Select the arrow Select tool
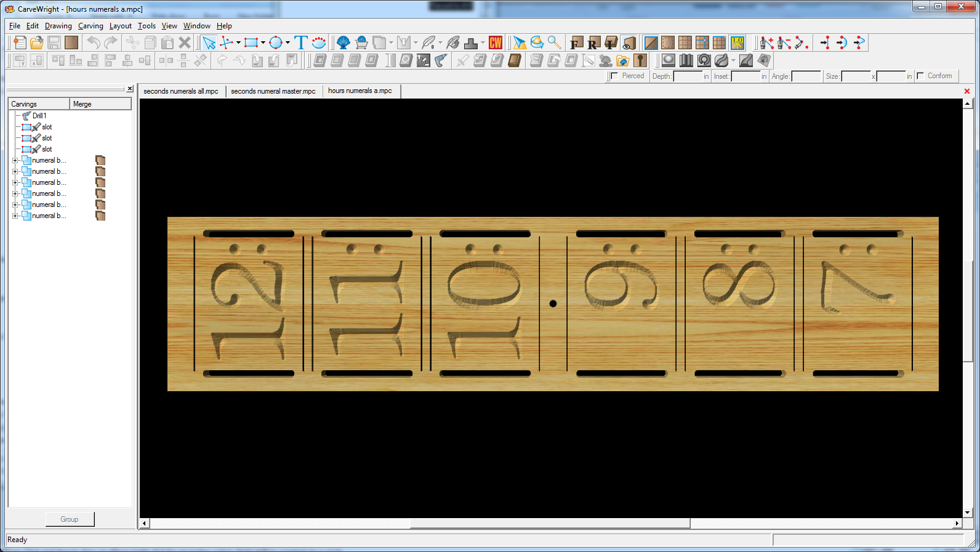This screenshot has height=552, width=980. (x=209, y=43)
